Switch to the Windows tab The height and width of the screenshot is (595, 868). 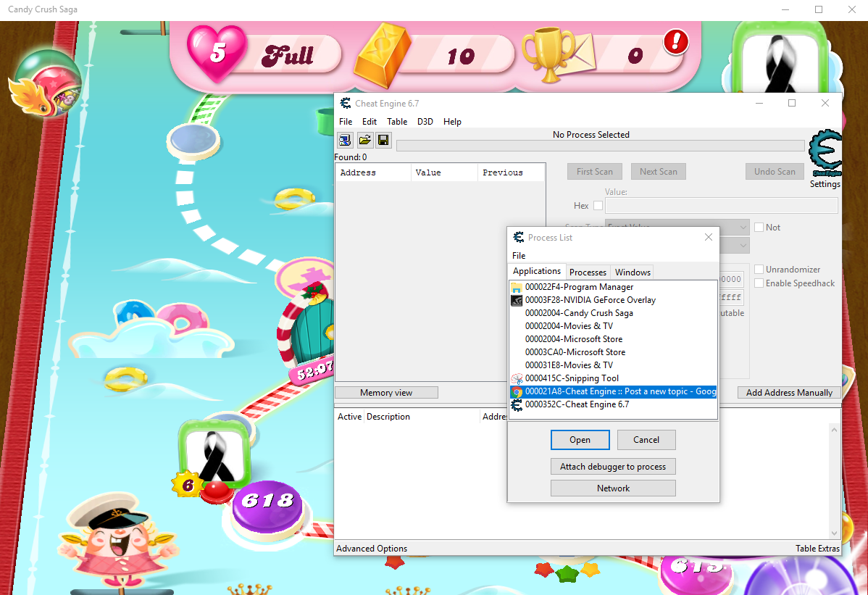coord(633,272)
